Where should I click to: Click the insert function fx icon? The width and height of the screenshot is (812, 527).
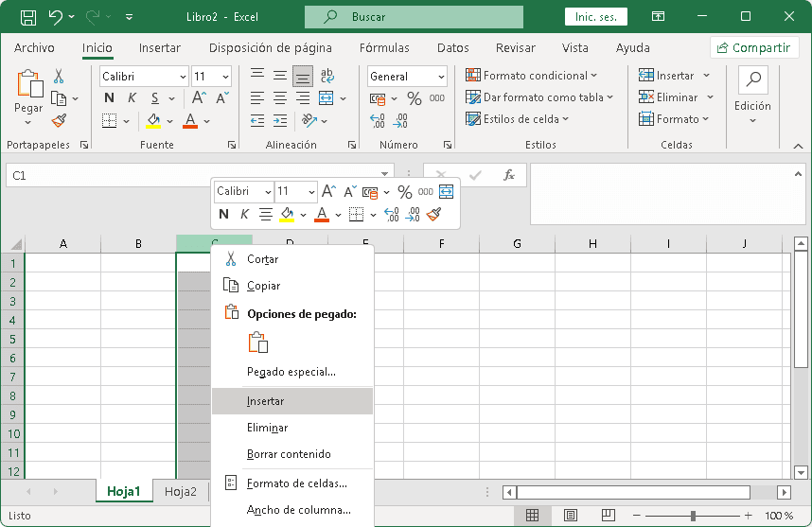tap(509, 175)
